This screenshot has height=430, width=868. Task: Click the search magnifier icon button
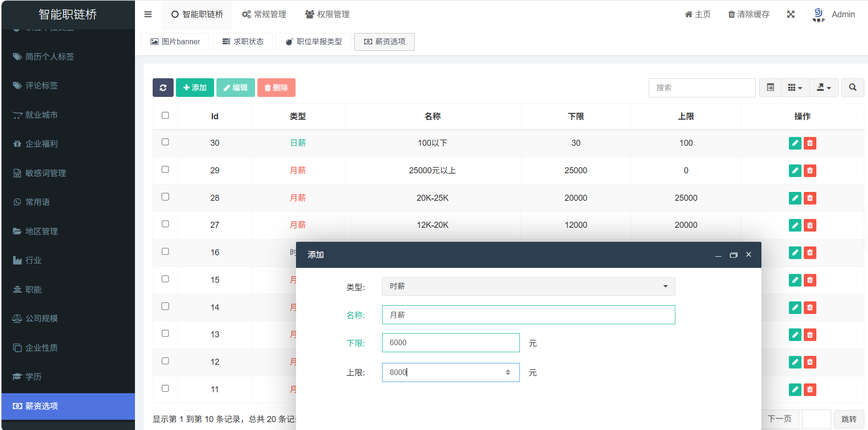click(852, 88)
